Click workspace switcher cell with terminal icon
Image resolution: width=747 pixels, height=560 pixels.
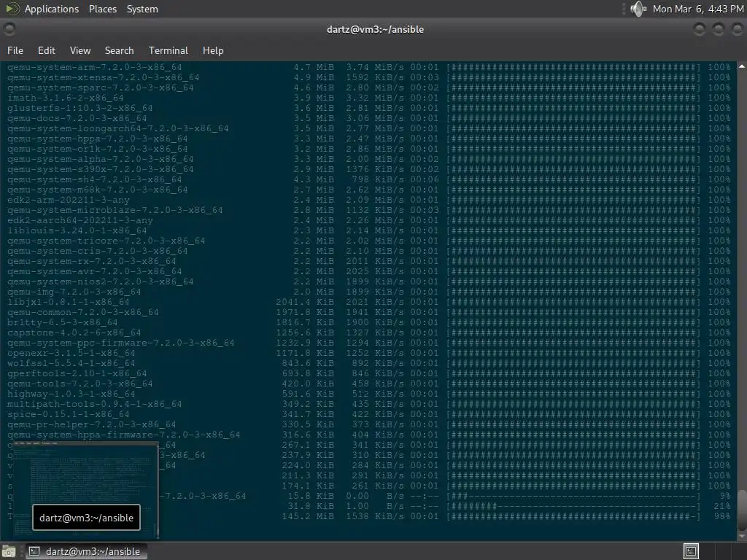691,551
